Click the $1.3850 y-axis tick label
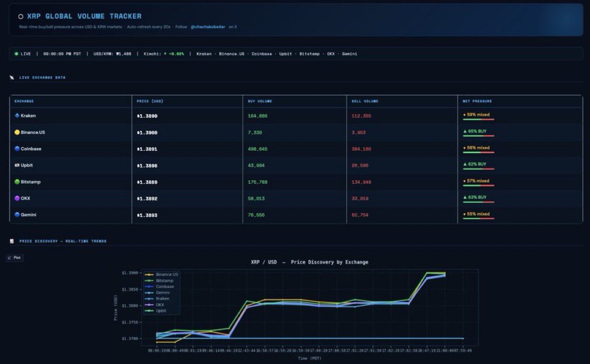 pyautogui.click(x=130, y=290)
